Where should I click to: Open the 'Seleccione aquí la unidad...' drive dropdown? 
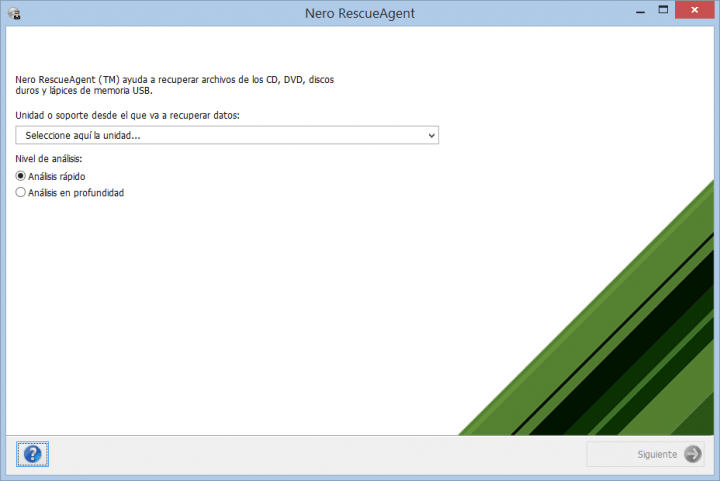click(x=227, y=135)
